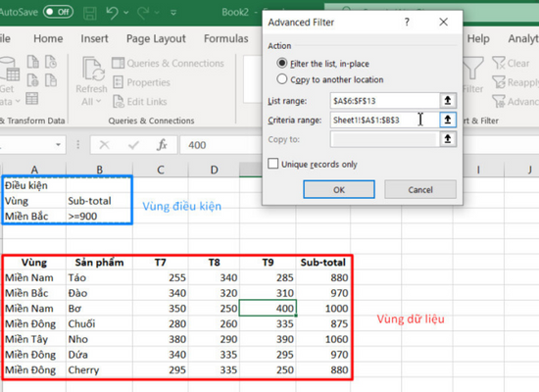
Task: Select Filter the list, in-place option
Action: pos(282,64)
